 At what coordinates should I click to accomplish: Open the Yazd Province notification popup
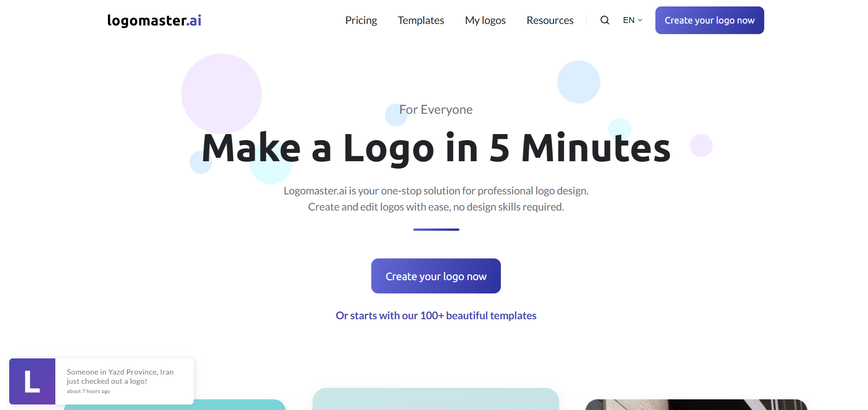tap(101, 381)
